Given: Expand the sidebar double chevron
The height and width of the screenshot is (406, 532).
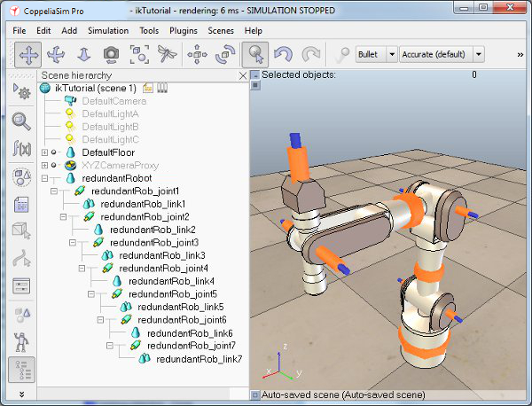Looking at the screenshot, I should 21,394.
